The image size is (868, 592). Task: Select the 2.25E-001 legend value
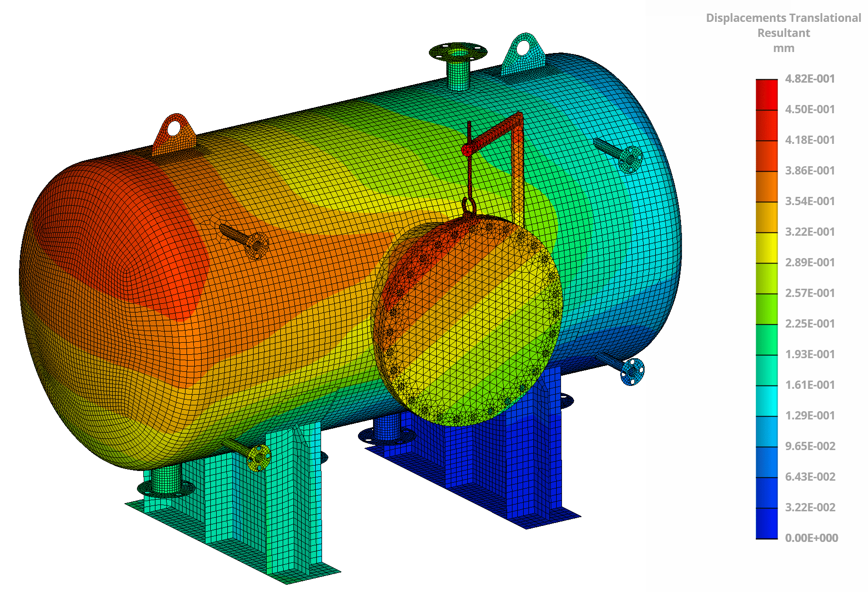810,324
